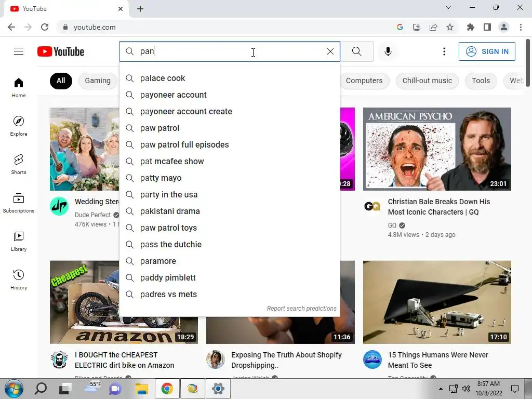Choose suggestion 'payoneer account'

(230, 95)
